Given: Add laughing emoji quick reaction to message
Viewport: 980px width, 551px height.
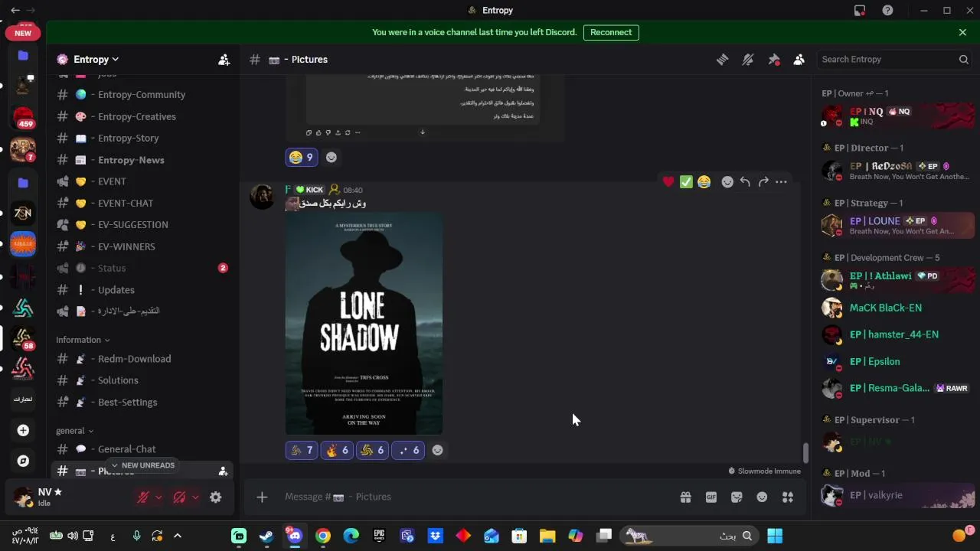Looking at the screenshot, I should [x=704, y=181].
